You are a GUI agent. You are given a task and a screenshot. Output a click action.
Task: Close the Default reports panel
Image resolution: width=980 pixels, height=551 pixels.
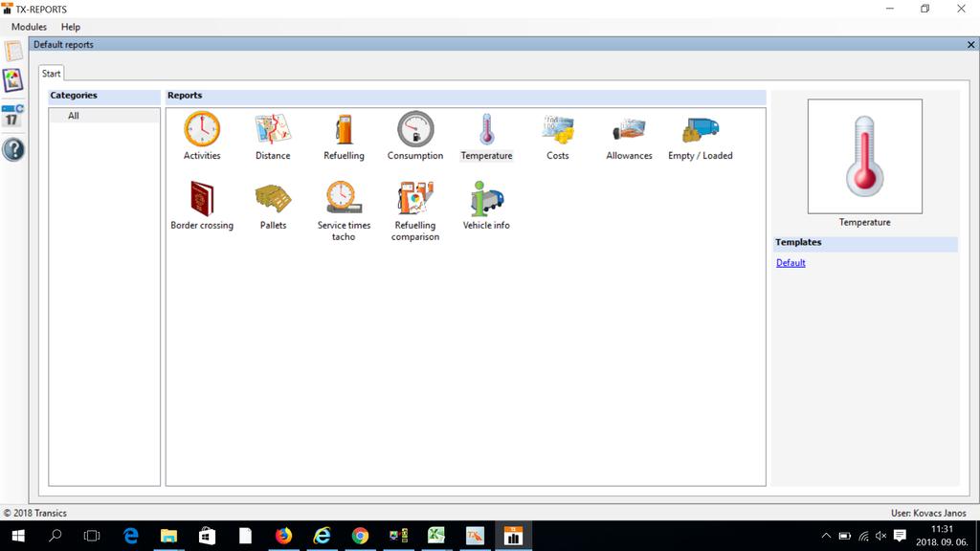pos(970,44)
